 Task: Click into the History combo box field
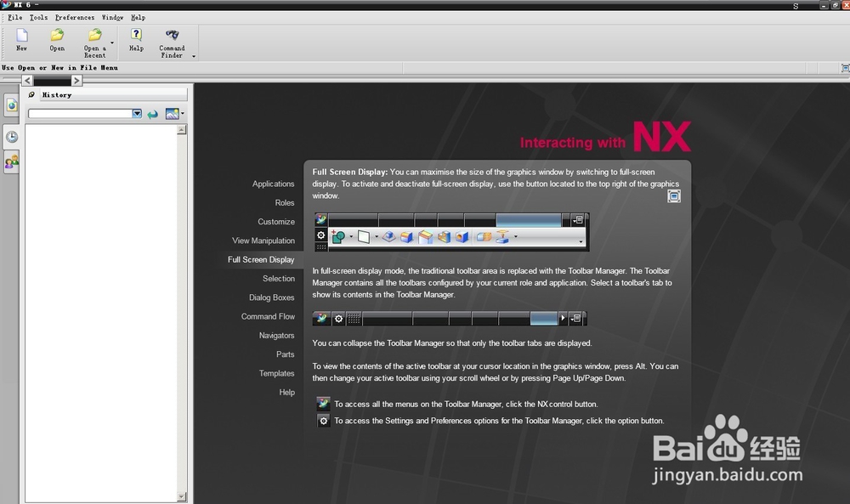click(80, 113)
